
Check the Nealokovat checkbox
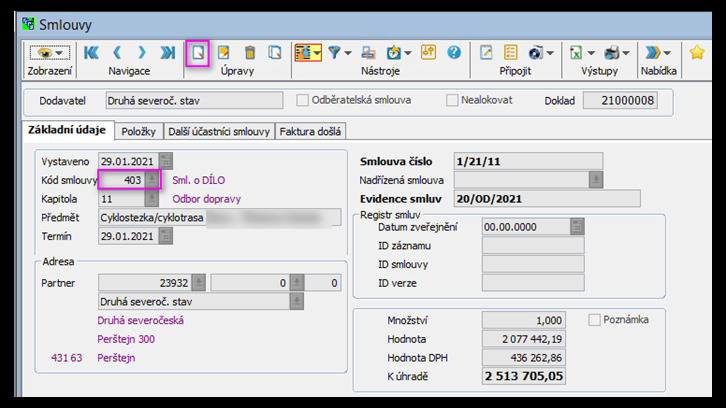click(452, 100)
